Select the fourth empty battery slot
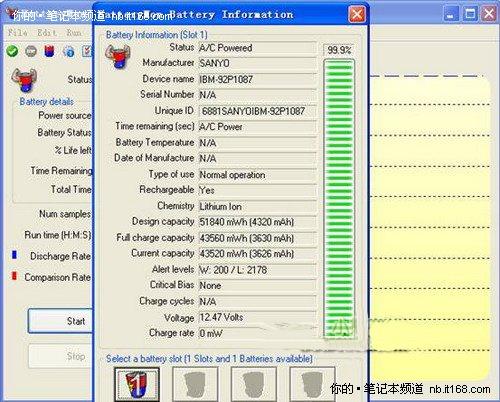This screenshot has width=500, height=402. click(312, 383)
